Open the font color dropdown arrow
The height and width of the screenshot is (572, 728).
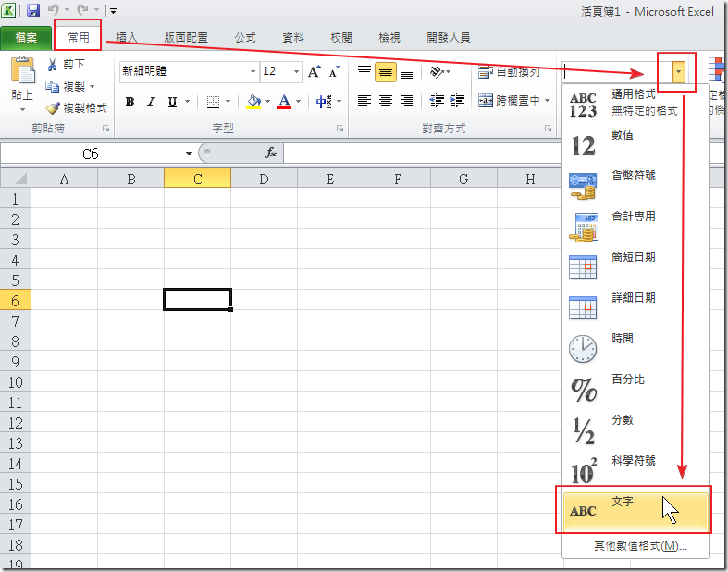pos(299,101)
